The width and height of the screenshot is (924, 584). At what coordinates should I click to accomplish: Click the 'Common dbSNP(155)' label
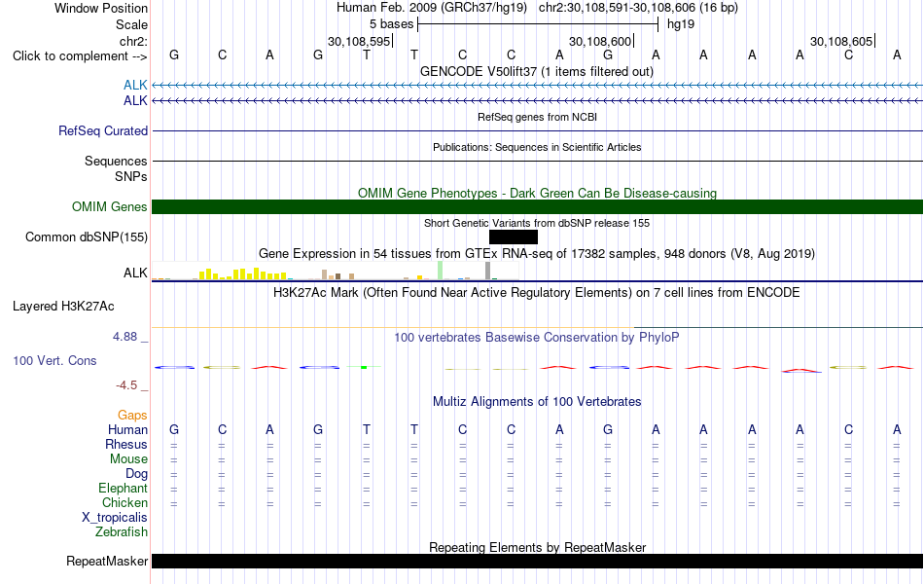(87, 237)
